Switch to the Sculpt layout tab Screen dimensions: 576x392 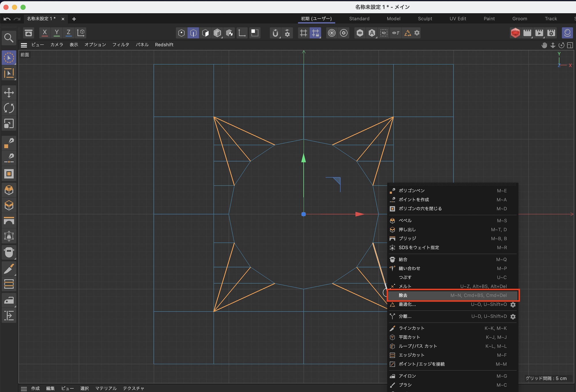click(x=425, y=19)
